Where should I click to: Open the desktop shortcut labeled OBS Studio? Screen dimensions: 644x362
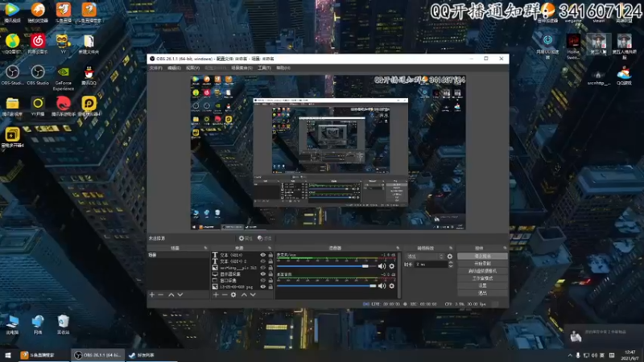pos(37,76)
